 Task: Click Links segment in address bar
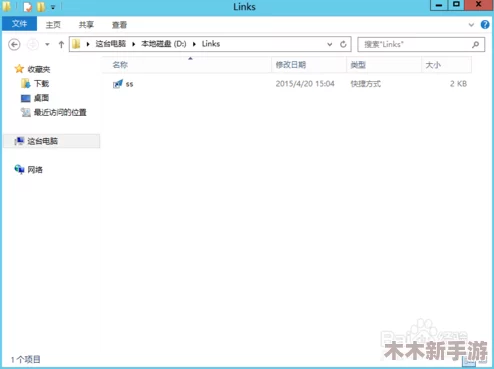pyautogui.click(x=211, y=44)
